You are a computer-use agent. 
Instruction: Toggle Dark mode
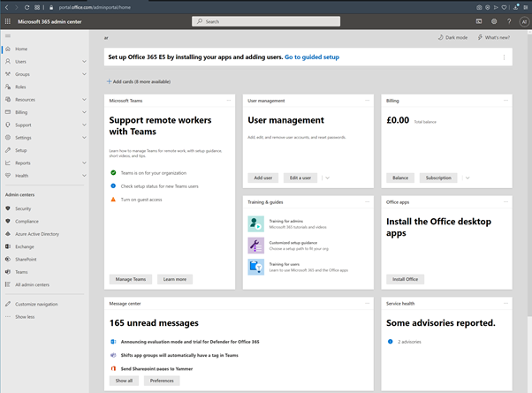tap(452, 37)
